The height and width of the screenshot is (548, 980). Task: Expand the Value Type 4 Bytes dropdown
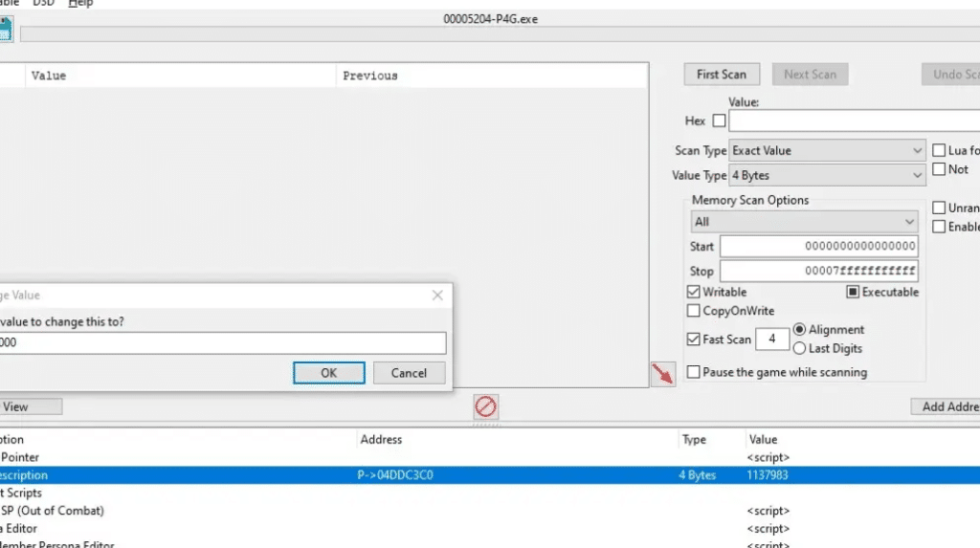pos(827,176)
